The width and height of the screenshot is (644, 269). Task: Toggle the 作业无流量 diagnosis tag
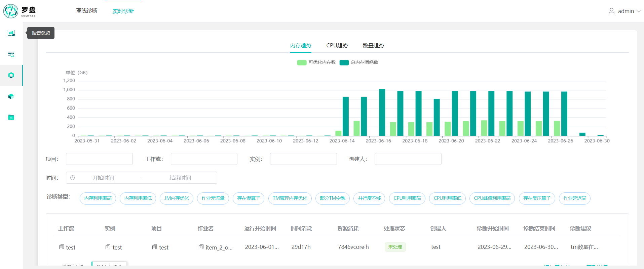coord(213,198)
